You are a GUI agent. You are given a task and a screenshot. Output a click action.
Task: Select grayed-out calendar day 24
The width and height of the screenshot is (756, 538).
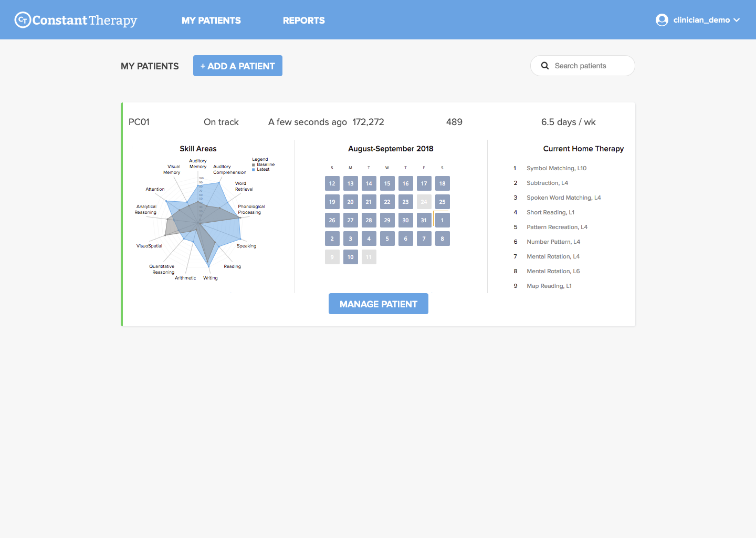point(424,202)
